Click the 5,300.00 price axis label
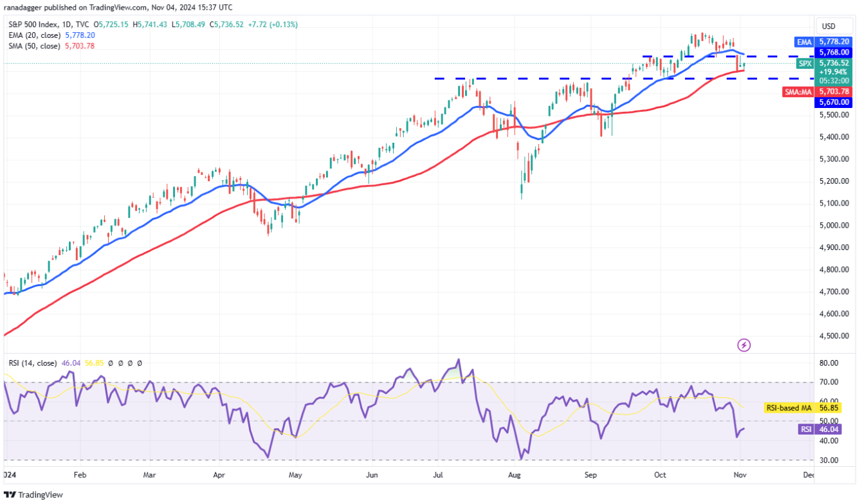The width and height of the screenshot is (860, 504). point(834,159)
